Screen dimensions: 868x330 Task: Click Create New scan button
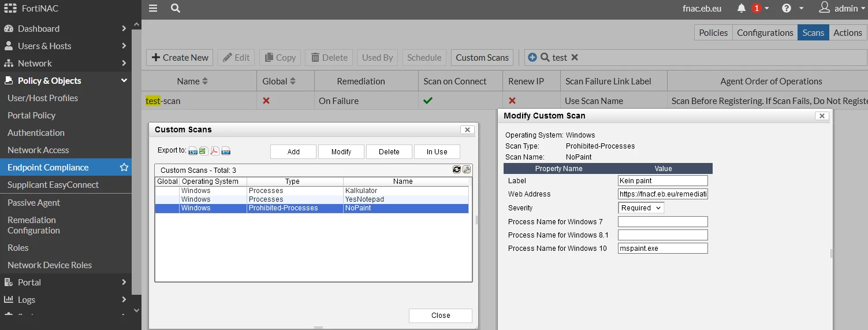click(180, 57)
